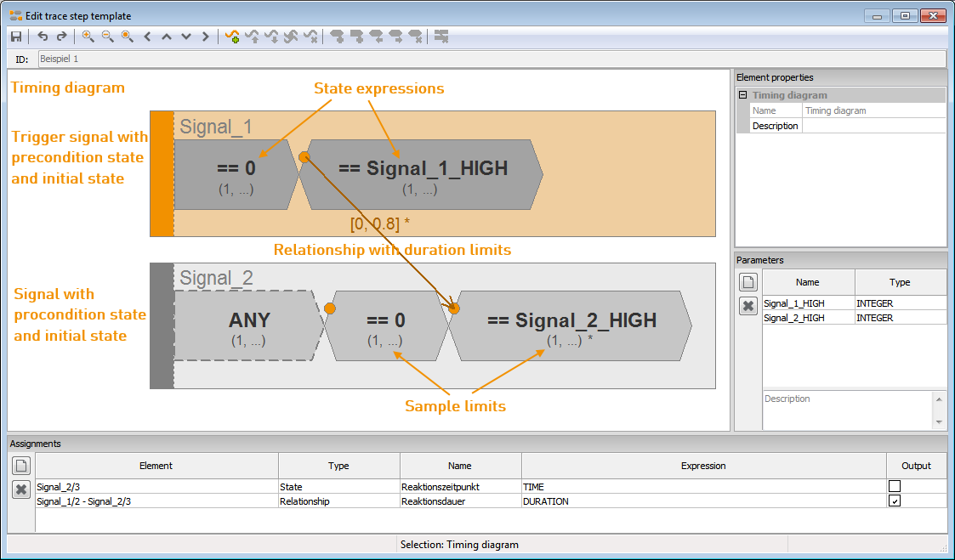The image size is (955, 560).
Task: Zoom out of the timing diagram
Action: 108,37
